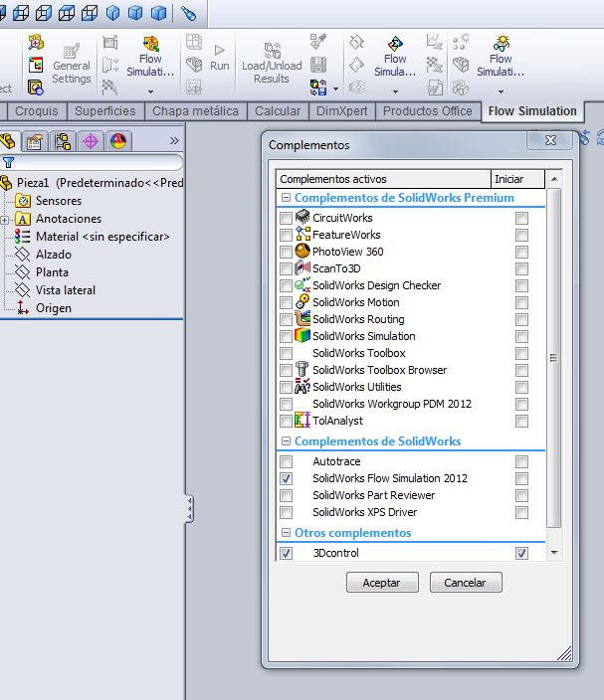Click the CircuitWorks chip icon
The width and height of the screenshot is (604, 700).
click(x=302, y=217)
